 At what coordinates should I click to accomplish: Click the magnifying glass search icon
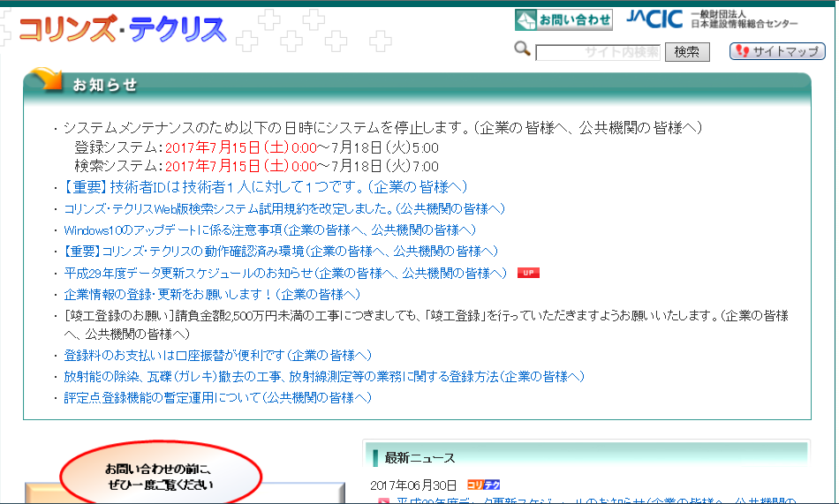pos(522,49)
